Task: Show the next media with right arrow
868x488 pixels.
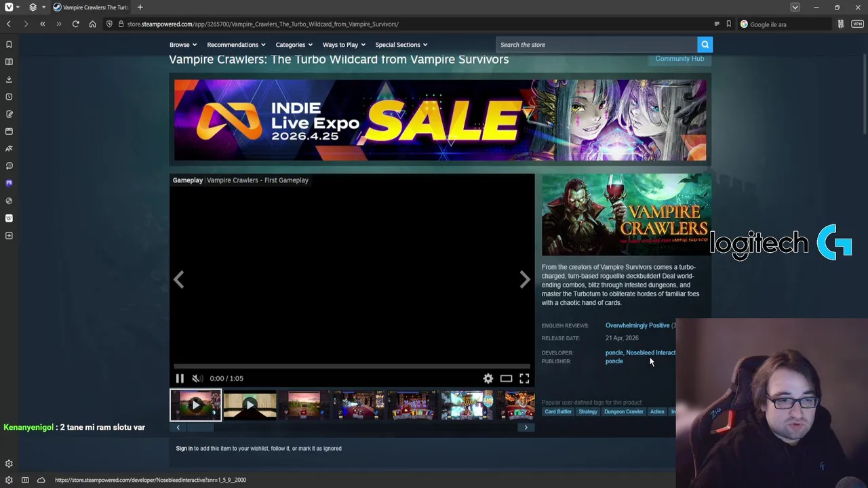Action: (525, 279)
